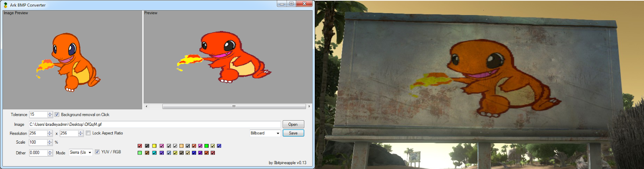This screenshot has width=644, height=169.
Task: Click the Preview scrollbar left arrow
Action: click(x=146, y=106)
